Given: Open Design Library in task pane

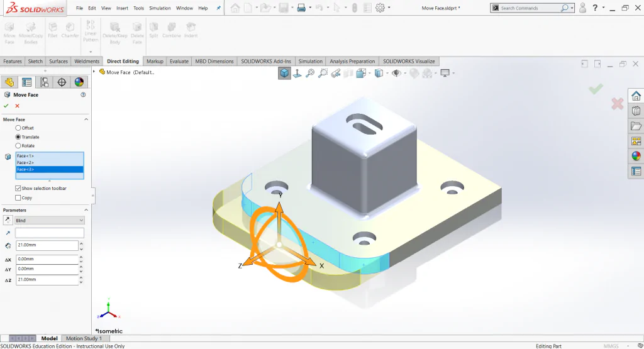Looking at the screenshot, I should coord(636,111).
